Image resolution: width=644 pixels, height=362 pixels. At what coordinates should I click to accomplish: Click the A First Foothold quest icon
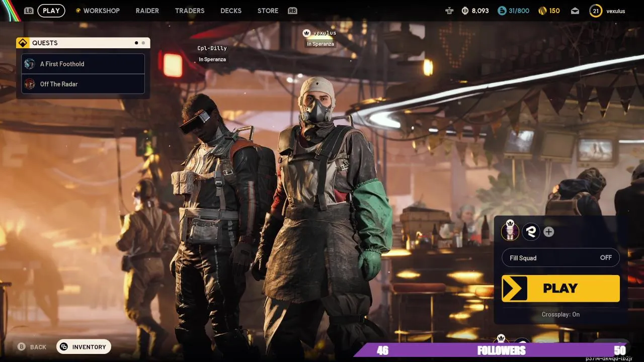[x=30, y=64]
